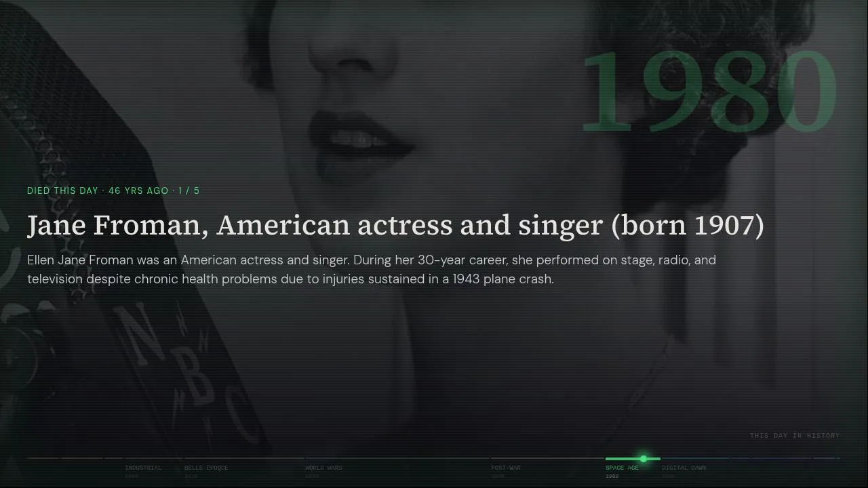
Task: Open the Jane Froman headline
Action: coord(395,225)
